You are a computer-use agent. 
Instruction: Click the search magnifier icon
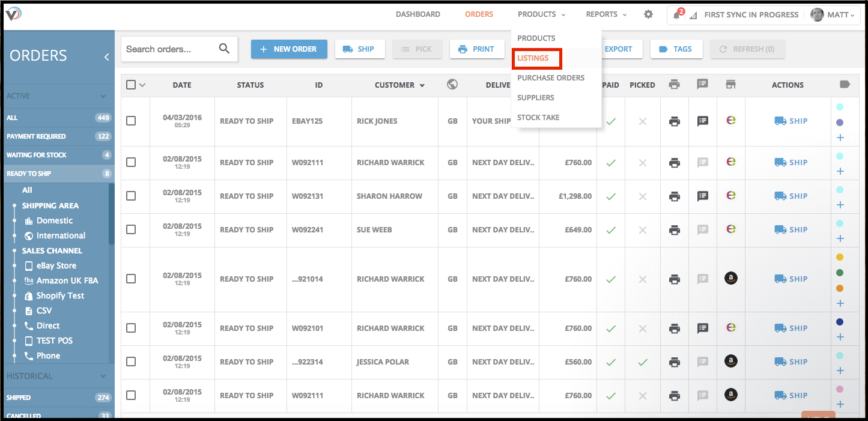pyautogui.click(x=224, y=49)
